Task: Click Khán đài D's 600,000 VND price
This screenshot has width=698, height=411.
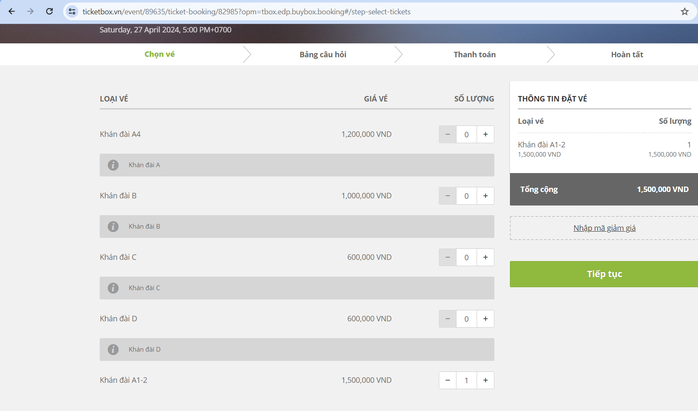Action: click(369, 318)
